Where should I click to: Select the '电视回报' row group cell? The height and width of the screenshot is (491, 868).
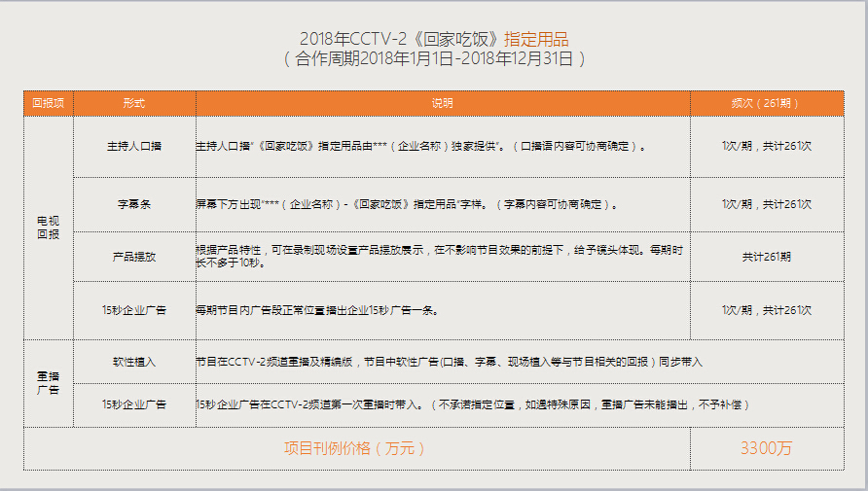(x=48, y=228)
